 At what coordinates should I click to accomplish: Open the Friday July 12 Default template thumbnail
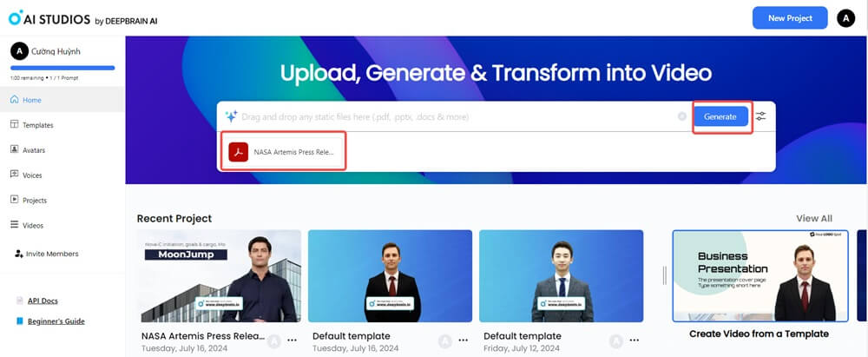coord(562,276)
